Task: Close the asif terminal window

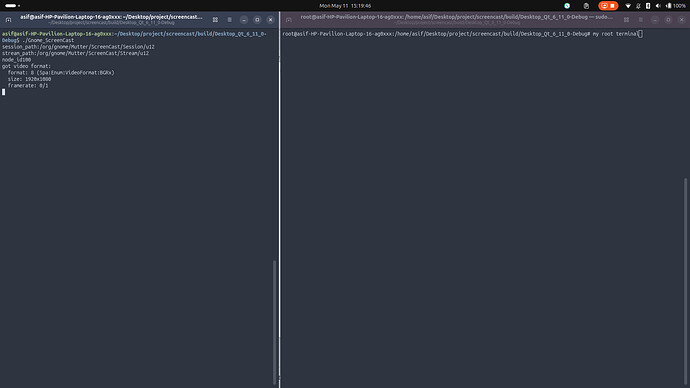Action: tap(270, 20)
